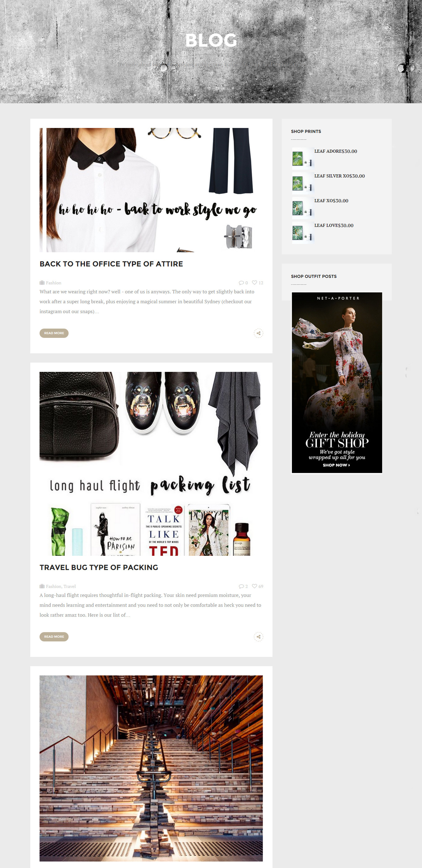The height and width of the screenshot is (868, 422).
Task: Click Read More on the office attire post
Action: pyautogui.click(x=54, y=333)
